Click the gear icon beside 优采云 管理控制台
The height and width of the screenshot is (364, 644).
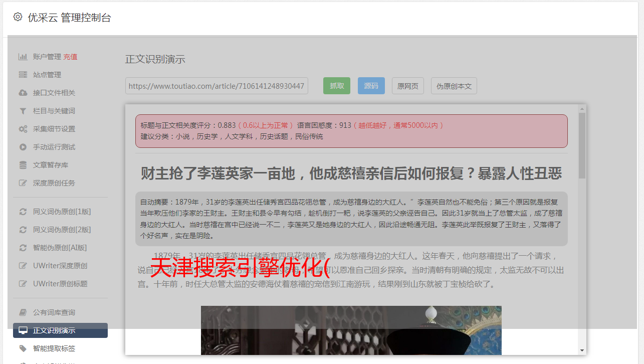point(18,17)
